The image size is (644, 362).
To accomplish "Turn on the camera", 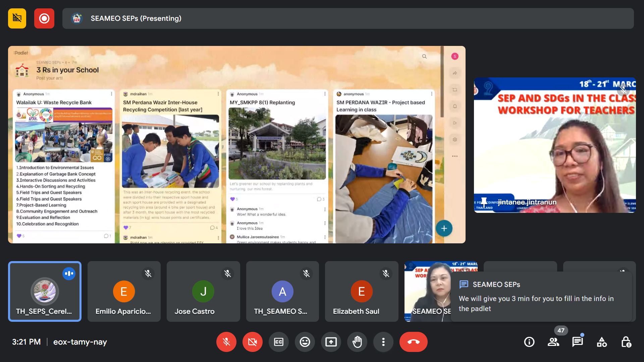I will pyautogui.click(x=253, y=342).
